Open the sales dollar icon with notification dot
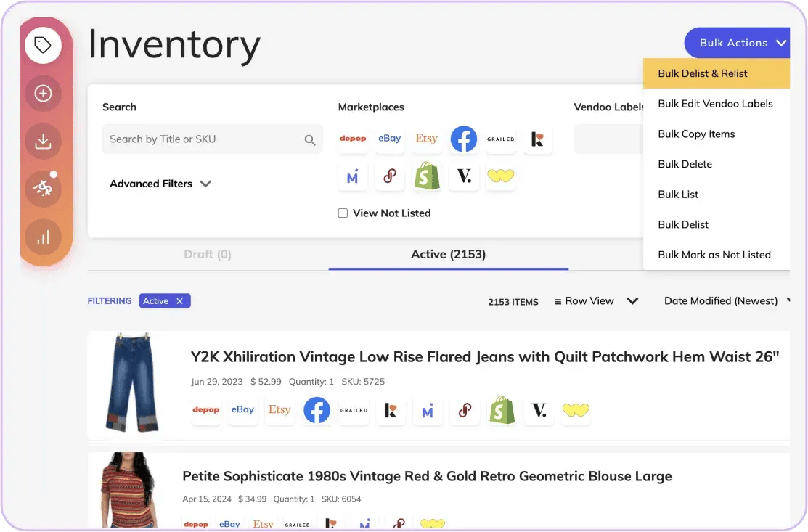 click(x=43, y=189)
